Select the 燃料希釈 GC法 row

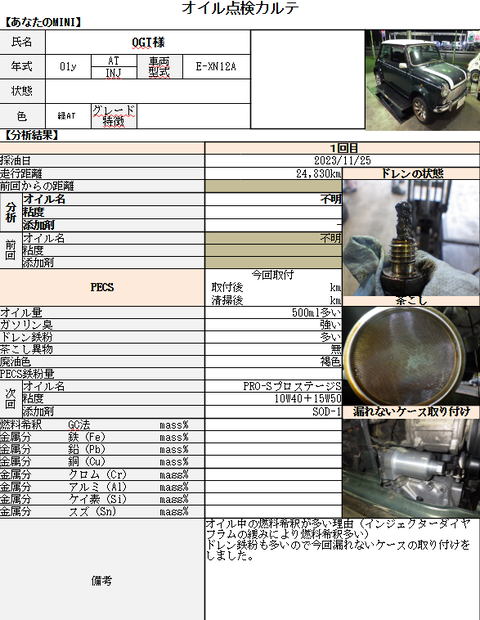tap(102, 425)
